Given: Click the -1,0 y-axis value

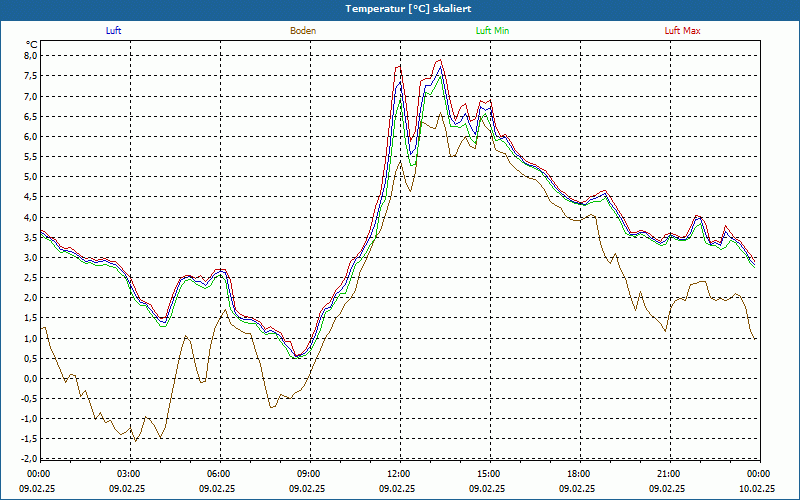Looking at the screenshot, I should 30,419.
